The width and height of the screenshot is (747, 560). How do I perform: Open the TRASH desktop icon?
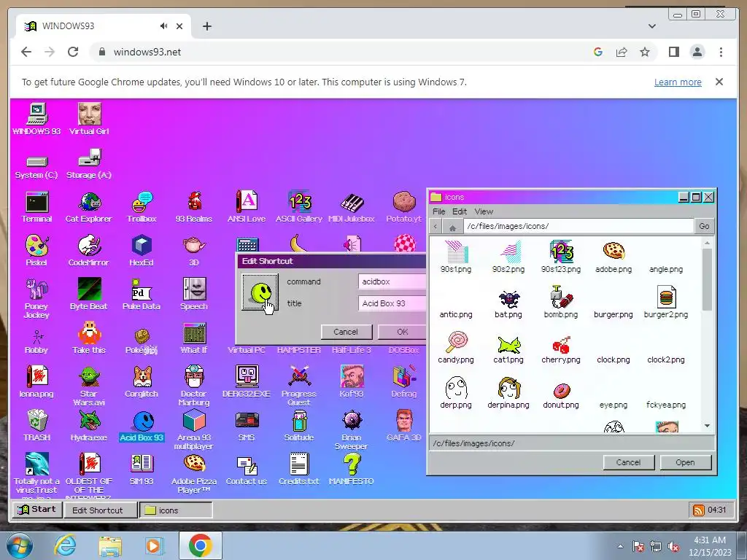click(x=36, y=426)
